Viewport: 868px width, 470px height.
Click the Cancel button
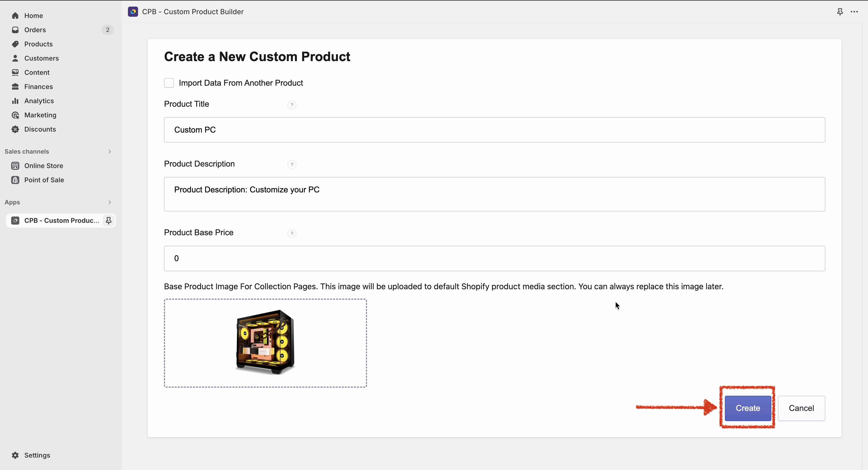point(801,408)
